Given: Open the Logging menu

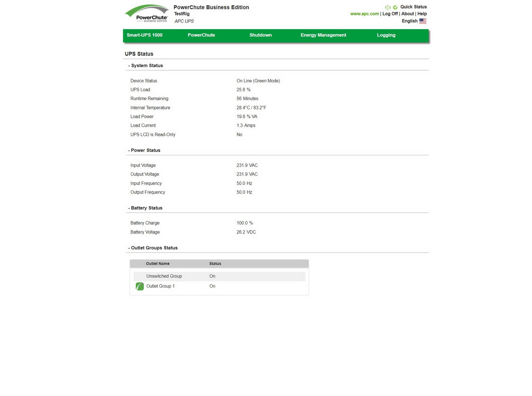Looking at the screenshot, I should [x=386, y=35].
